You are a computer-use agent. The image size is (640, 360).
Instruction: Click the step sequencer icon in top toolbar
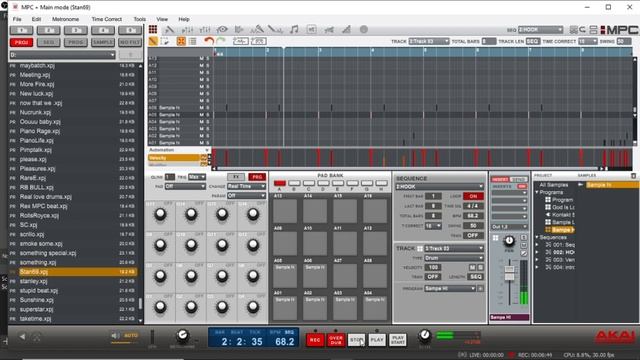tap(238, 29)
